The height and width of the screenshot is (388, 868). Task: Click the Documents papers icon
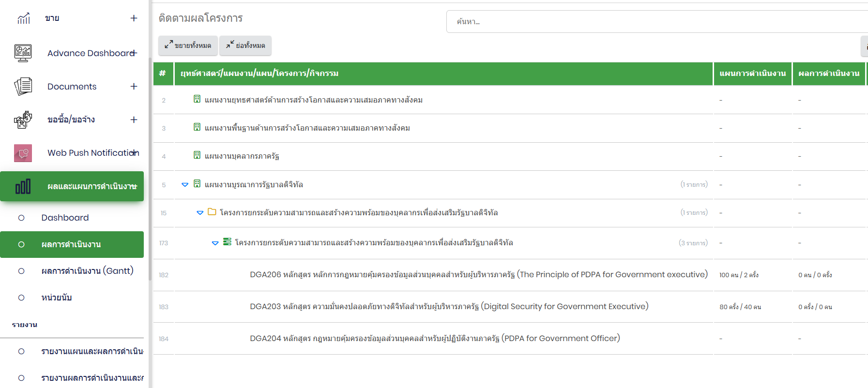point(23,87)
